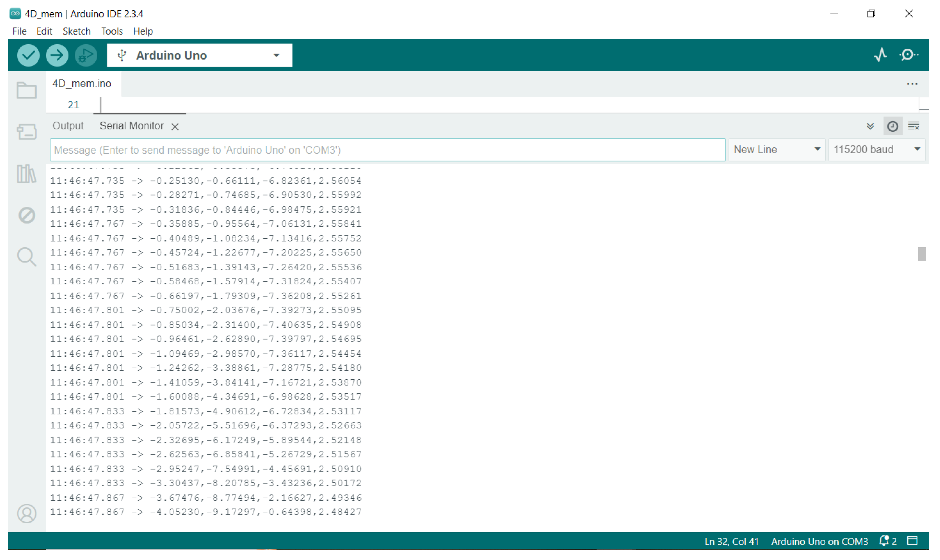Toggle autoscroll in Serial Monitor

click(870, 126)
